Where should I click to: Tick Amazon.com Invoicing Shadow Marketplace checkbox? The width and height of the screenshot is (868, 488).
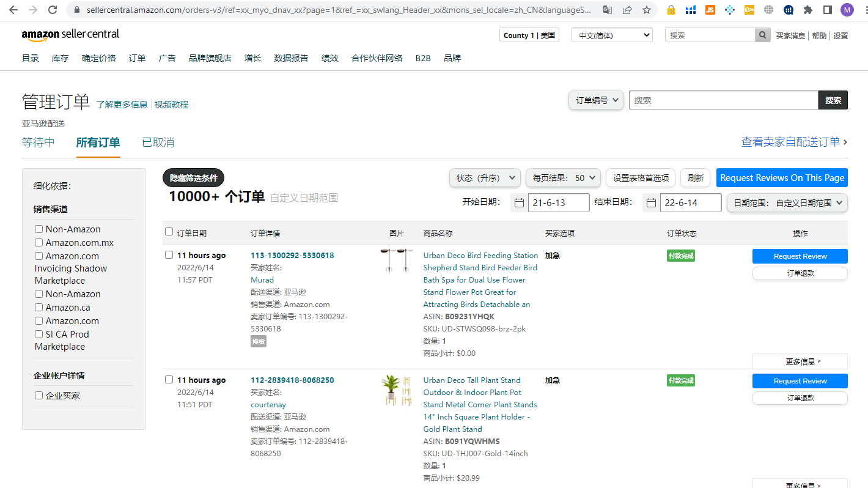pyautogui.click(x=39, y=256)
